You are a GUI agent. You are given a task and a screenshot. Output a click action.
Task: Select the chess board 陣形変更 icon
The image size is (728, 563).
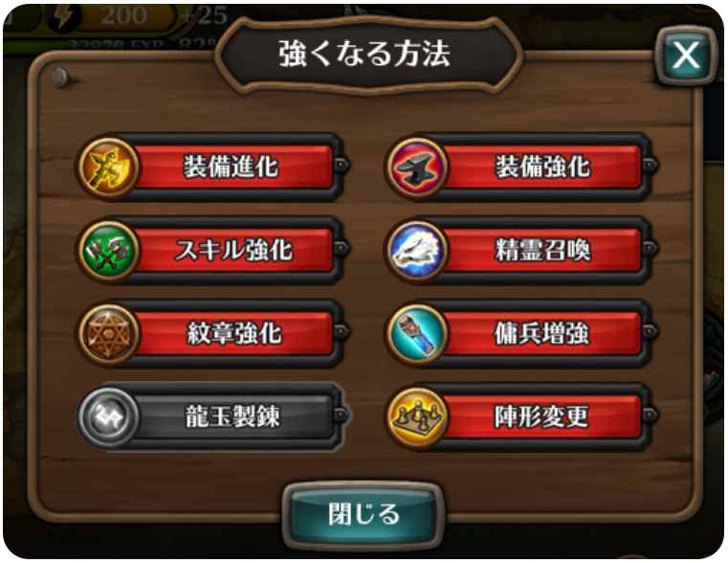(x=416, y=417)
